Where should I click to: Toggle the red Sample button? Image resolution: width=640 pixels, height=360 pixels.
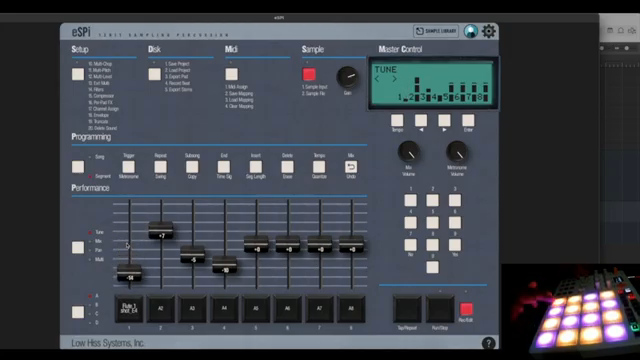tap(309, 74)
